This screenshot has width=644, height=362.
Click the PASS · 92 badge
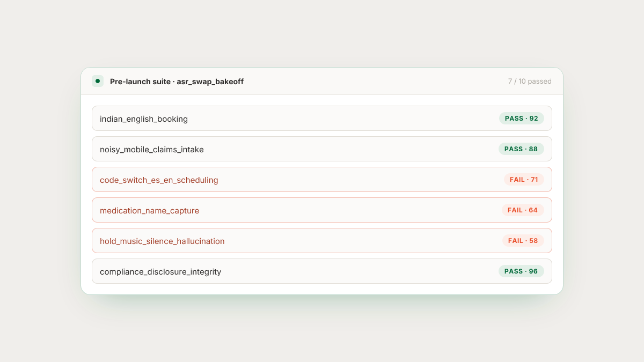(x=521, y=119)
